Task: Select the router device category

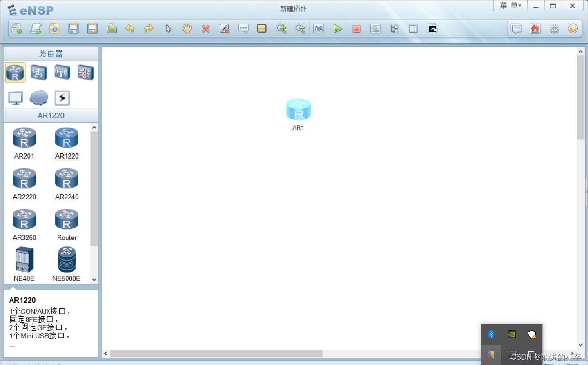Action: pyautogui.click(x=15, y=72)
